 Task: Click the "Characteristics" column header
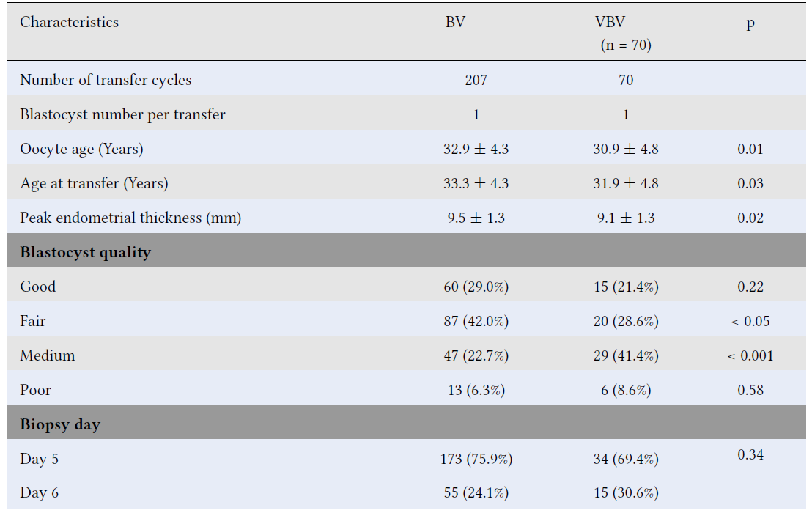point(69,22)
